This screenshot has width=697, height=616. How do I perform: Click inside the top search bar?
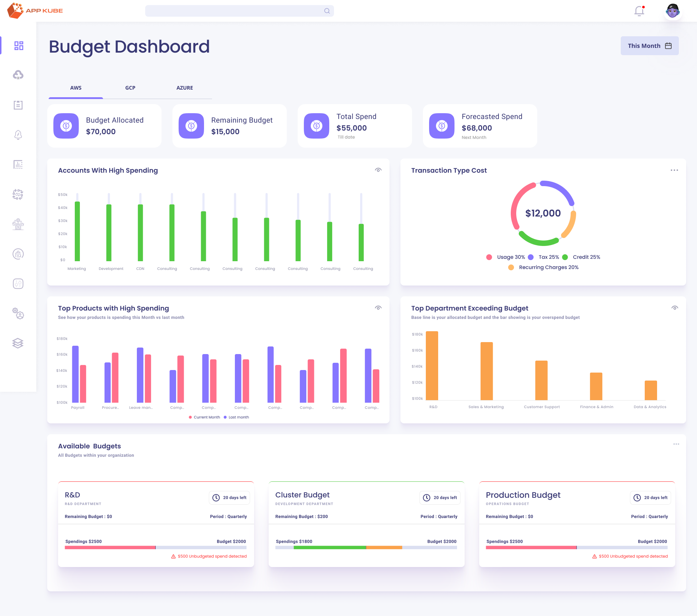click(x=240, y=11)
